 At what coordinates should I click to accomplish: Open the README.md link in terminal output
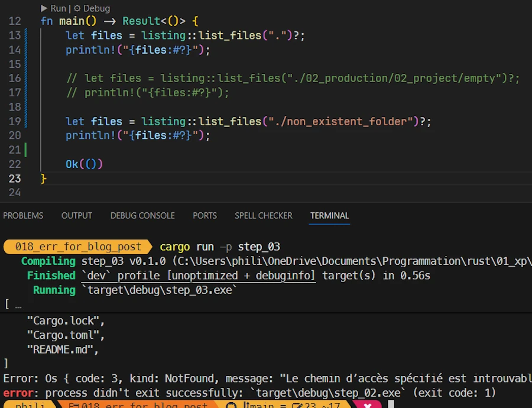tap(62, 349)
